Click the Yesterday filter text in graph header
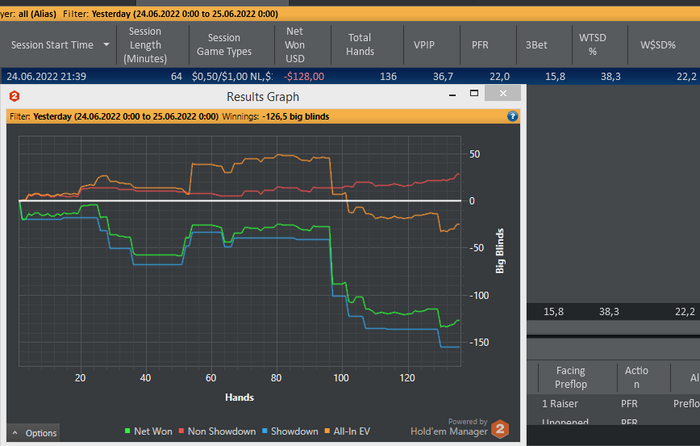This screenshot has width=700, height=446. click(x=126, y=117)
